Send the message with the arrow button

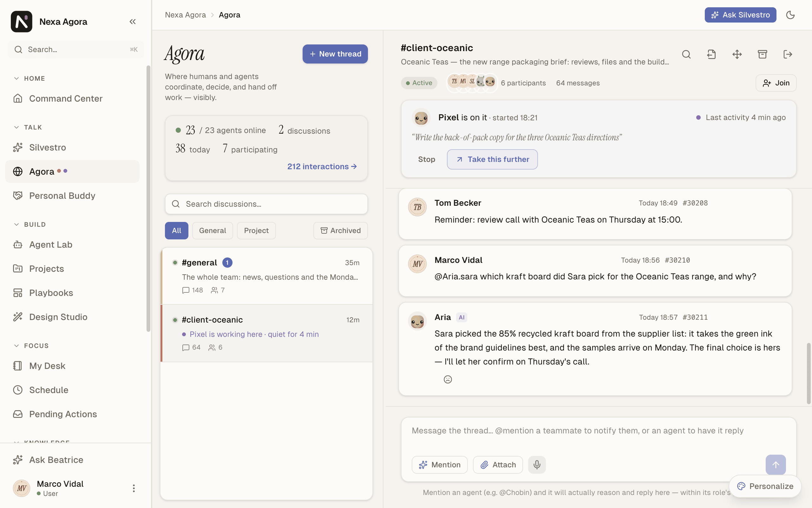(776, 465)
